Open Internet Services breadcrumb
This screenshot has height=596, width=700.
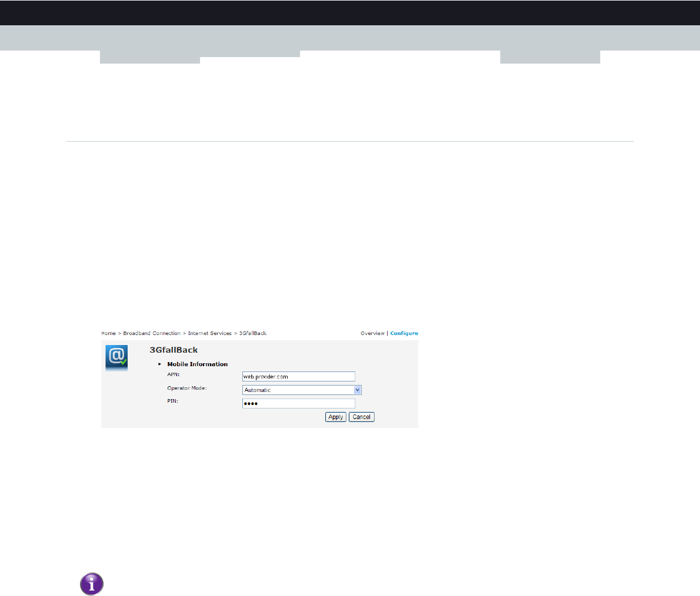(210, 333)
